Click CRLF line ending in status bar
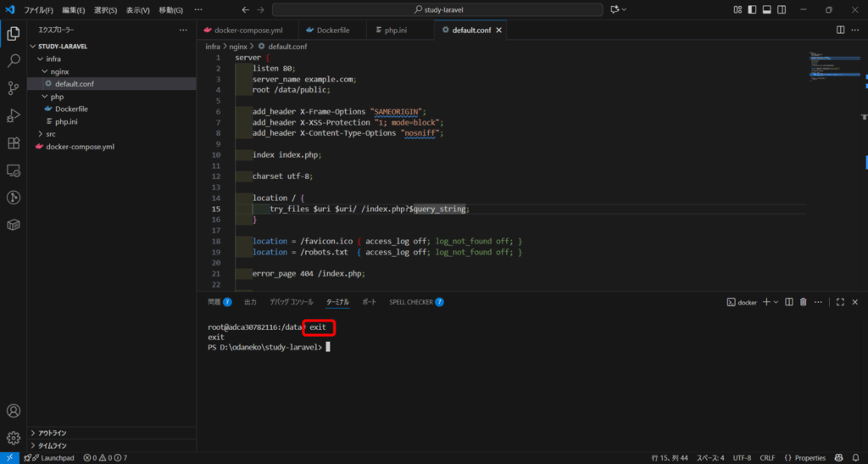The height and width of the screenshot is (464, 868). pos(767,458)
